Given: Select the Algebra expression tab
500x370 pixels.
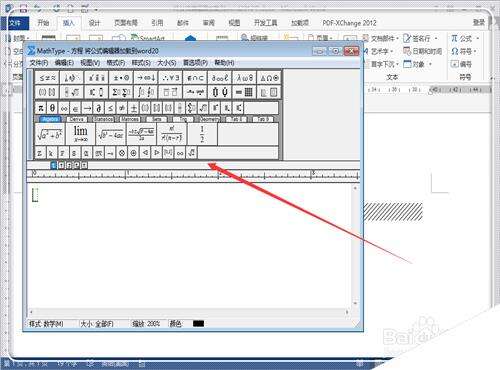Looking at the screenshot, I should [50, 119].
